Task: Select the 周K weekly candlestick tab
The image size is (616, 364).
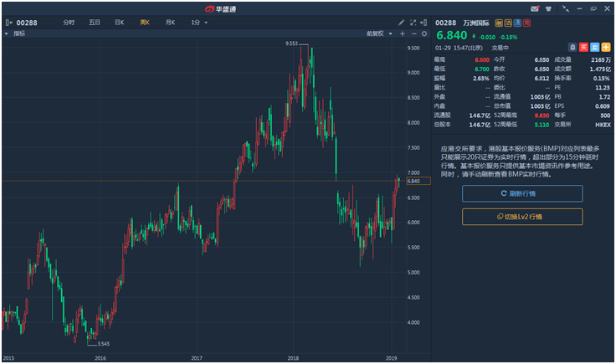Action: pyautogui.click(x=145, y=23)
